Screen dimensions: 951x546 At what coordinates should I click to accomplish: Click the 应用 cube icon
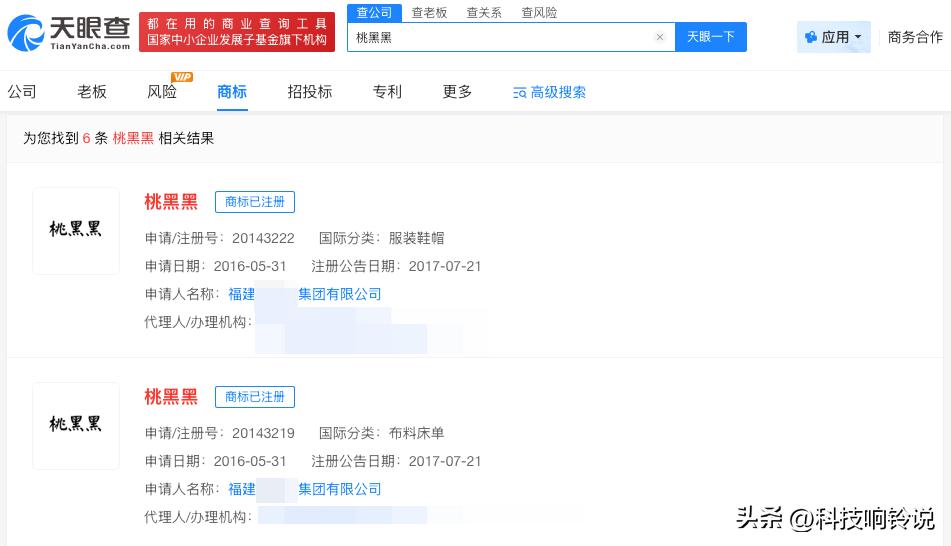(810, 37)
